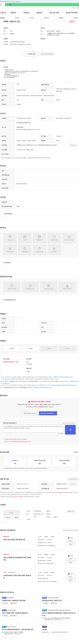Click 고용24 입사지원 불가능 button
Image resolution: width=79 pixels, height=644 pixels.
coord(47,54)
